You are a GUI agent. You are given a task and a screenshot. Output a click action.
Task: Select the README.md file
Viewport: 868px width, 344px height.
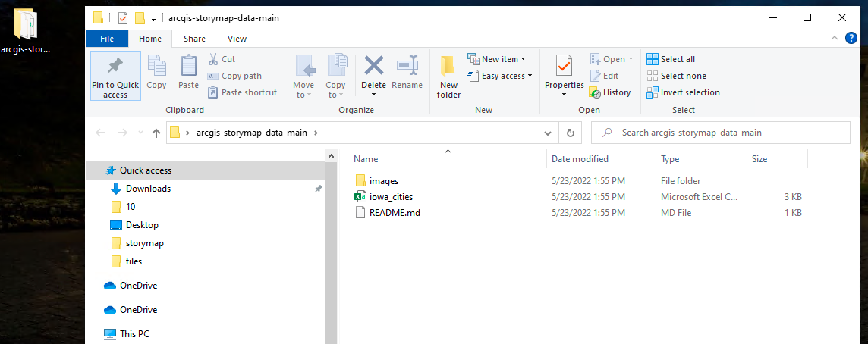(x=395, y=212)
